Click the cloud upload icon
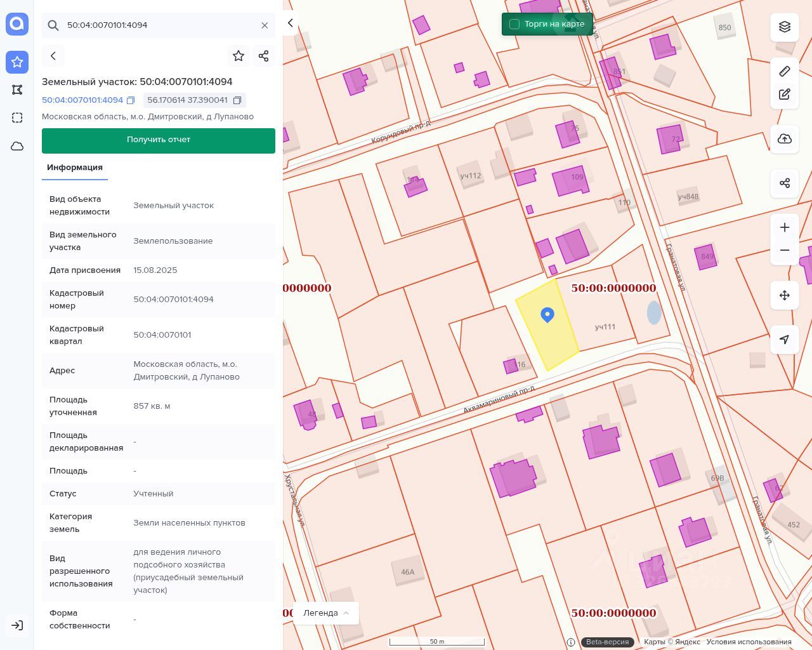Viewport: 812px width, 650px height. coord(785,139)
